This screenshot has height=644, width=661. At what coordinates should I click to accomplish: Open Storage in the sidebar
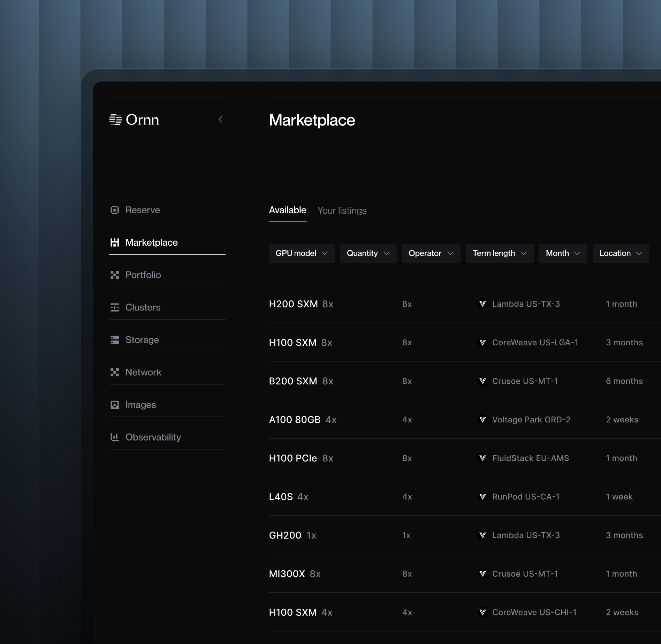[167, 339]
